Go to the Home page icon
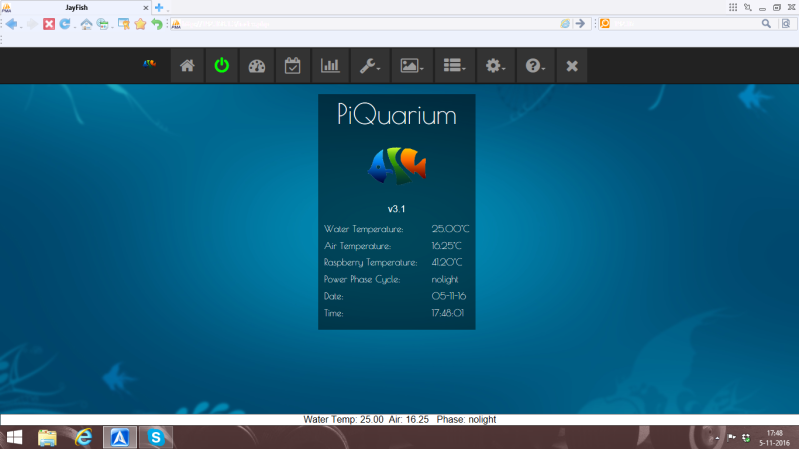Screen dimensions: 799x449 tap(186, 66)
